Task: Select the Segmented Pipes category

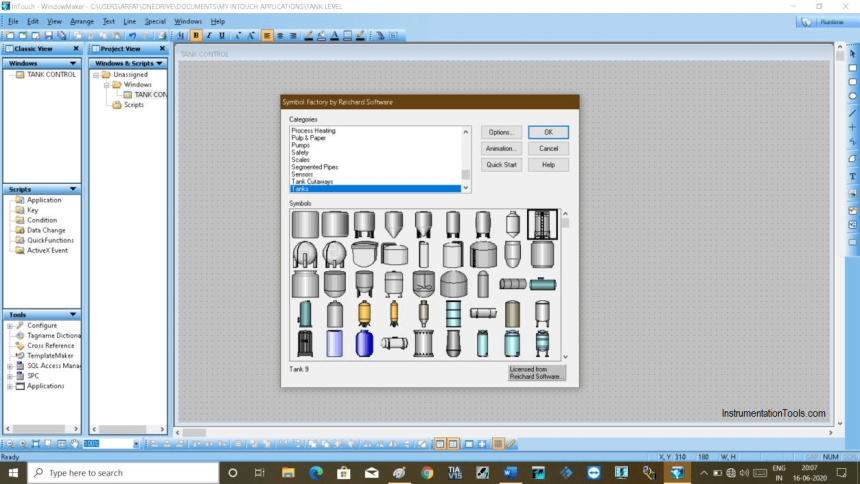Action: click(x=315, y=167)
